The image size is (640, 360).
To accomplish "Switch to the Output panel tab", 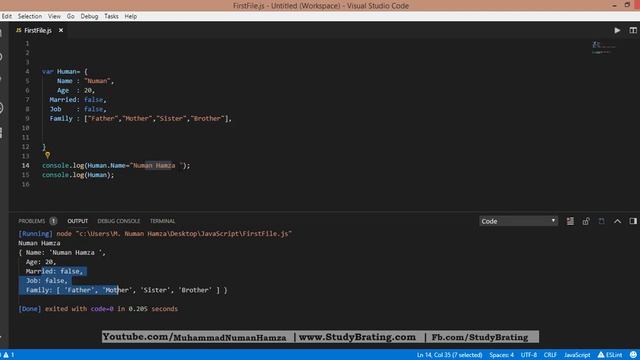I will [78, 221].
